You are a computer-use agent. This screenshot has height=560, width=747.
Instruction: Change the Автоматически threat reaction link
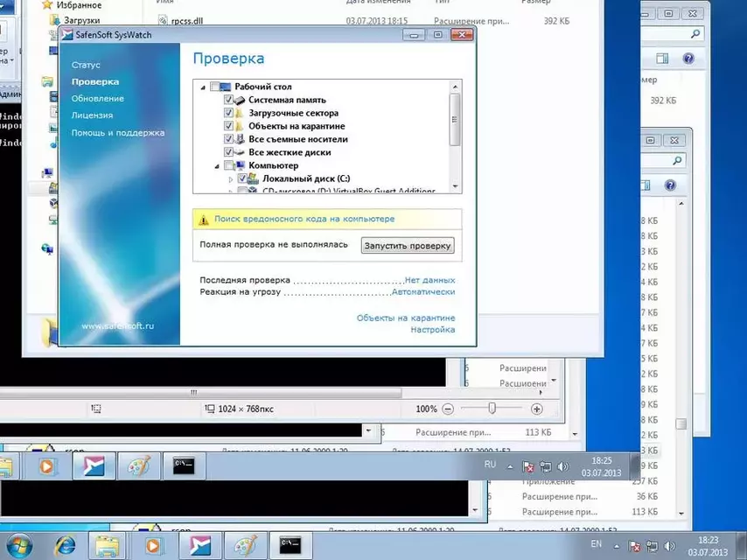423,291
